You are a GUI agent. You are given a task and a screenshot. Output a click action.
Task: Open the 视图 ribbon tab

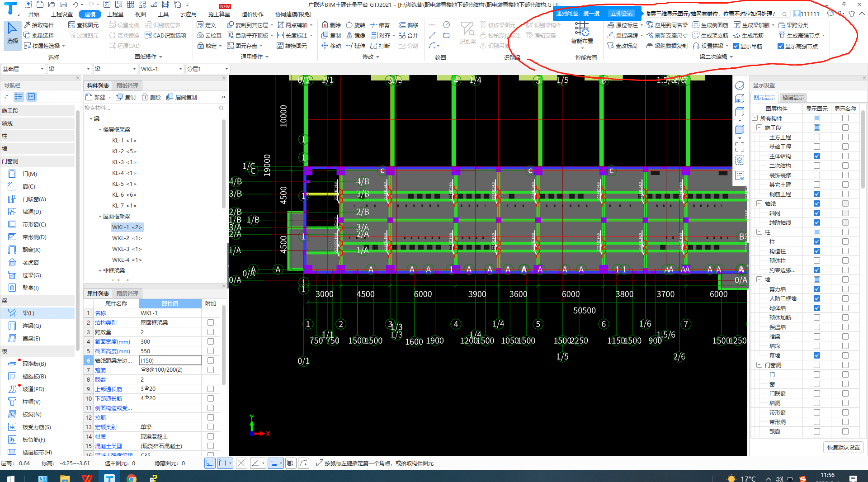click(x=140, y=14)
